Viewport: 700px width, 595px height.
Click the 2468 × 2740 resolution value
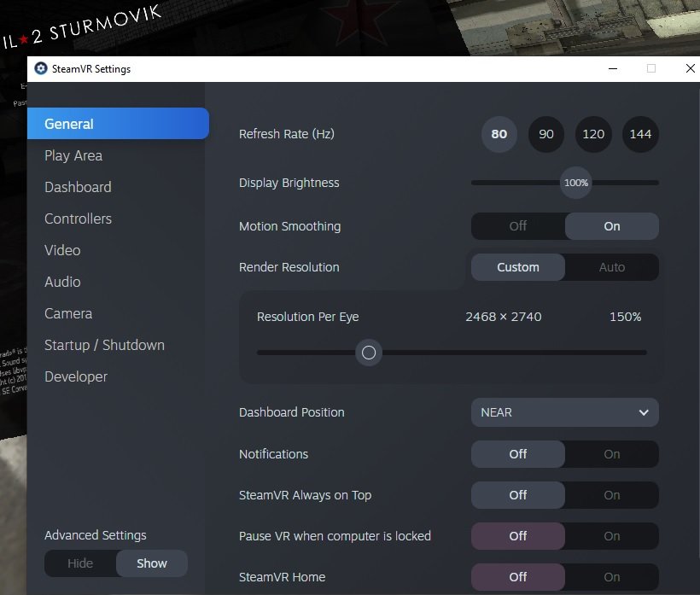click(x=504, y=317)
